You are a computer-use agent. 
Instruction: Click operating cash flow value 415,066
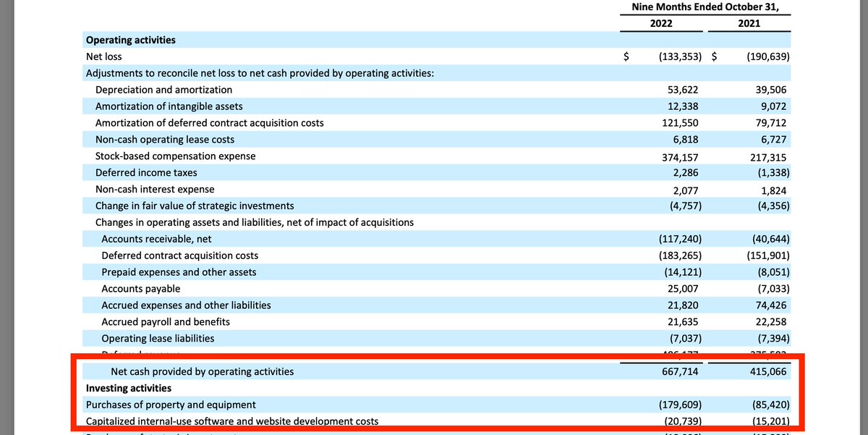tap(768, 372)
